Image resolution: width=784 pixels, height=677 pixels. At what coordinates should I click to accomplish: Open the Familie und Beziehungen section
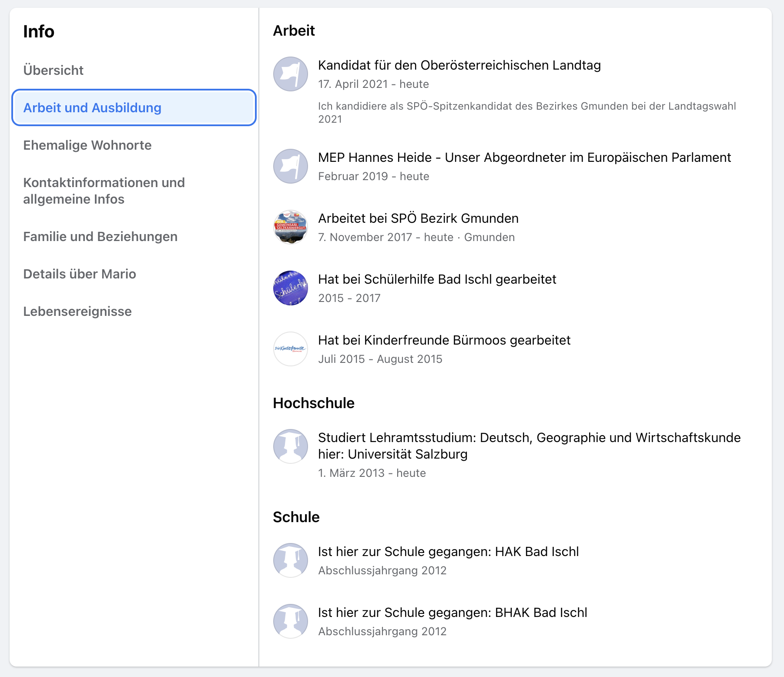pyautogui.click(x=134, y=236)
